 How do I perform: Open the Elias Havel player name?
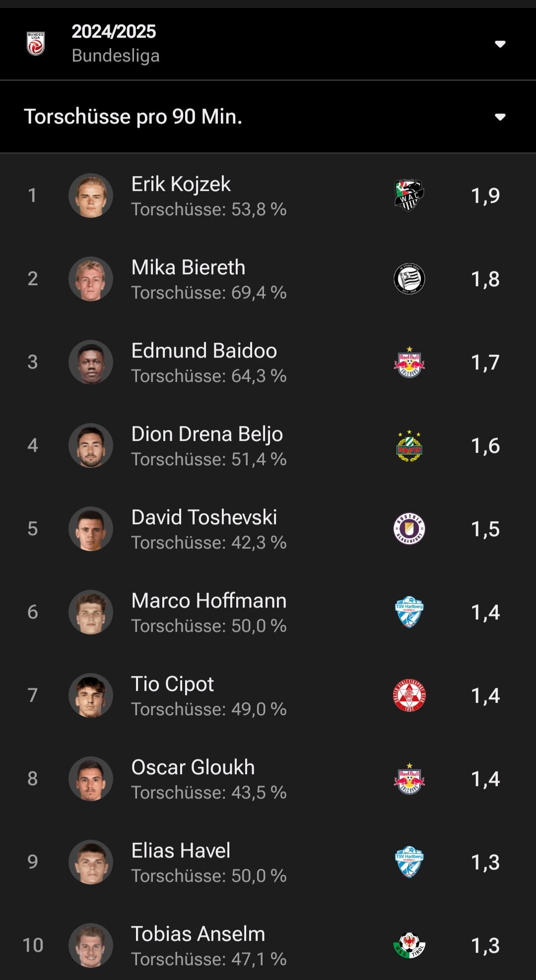click(x=181, y=851)
